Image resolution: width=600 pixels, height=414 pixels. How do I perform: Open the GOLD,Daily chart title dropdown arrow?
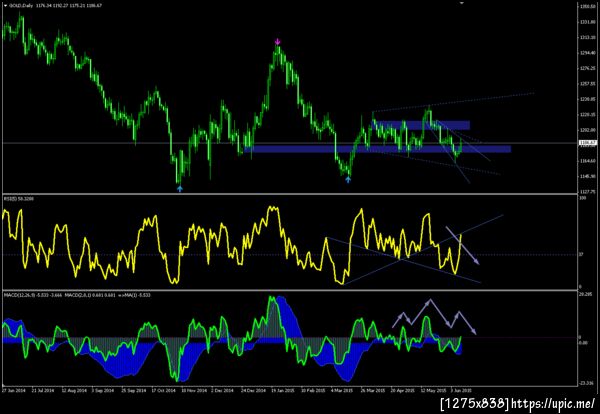coord(4,6)
